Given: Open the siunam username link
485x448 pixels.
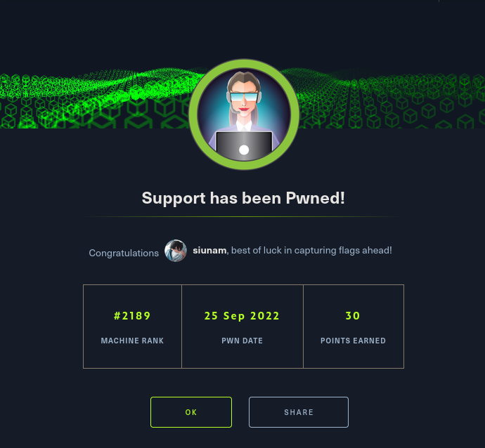Looking at the screenshot, I should 209,250.
